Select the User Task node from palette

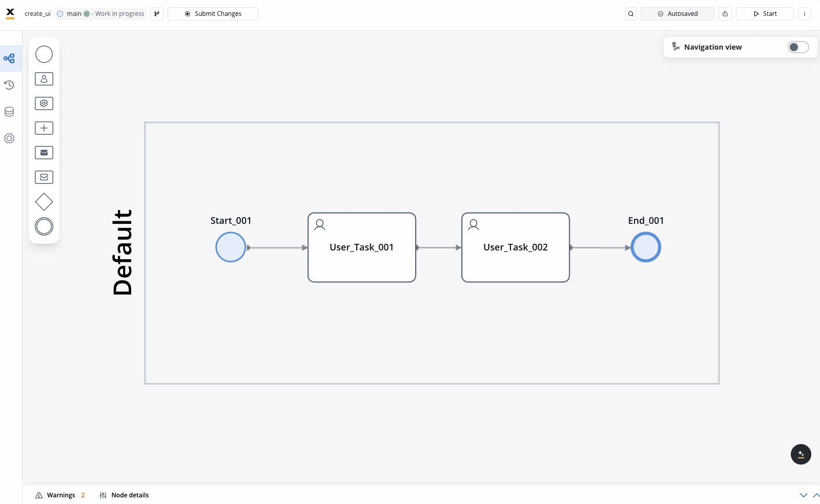44,79
